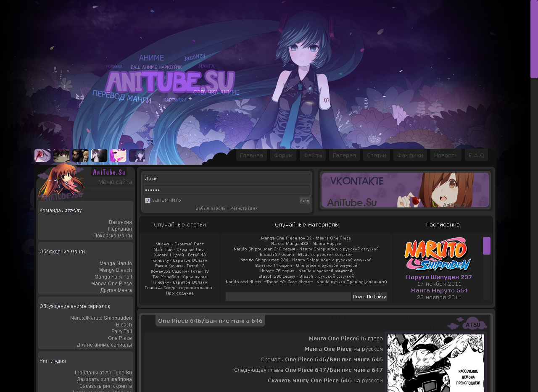Click the Поиск По Сайту button
The height and width of the screenshot is (392, 538).
[369, 297]
